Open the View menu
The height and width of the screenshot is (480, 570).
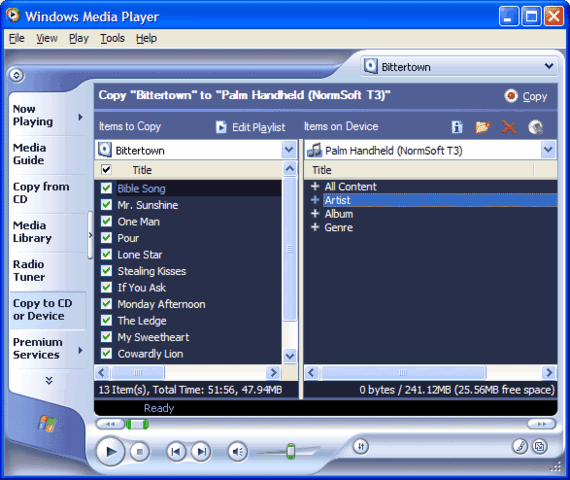pos(47,38)
